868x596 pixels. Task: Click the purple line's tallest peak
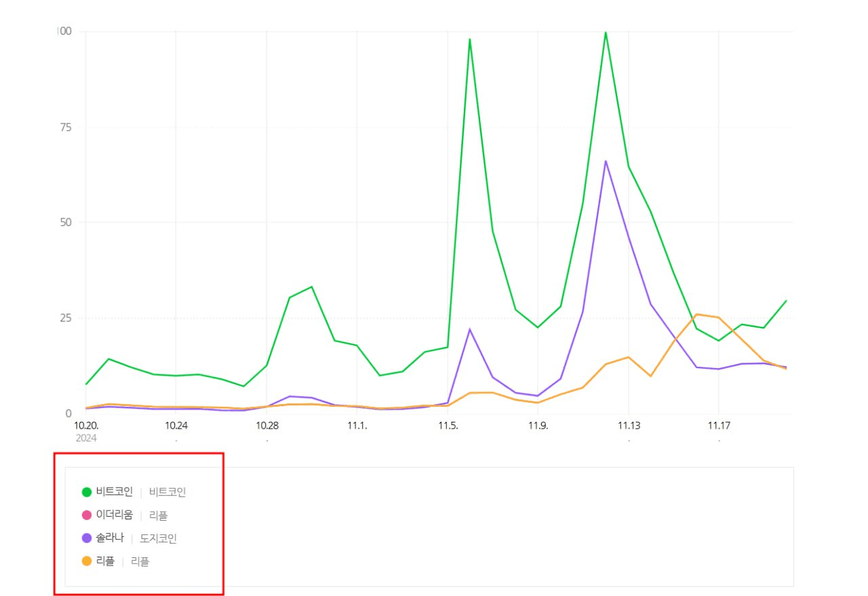tap(606, 161)
